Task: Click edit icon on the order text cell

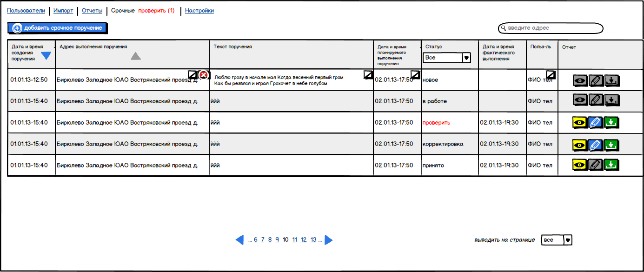Action: click(x=368, y=75)
